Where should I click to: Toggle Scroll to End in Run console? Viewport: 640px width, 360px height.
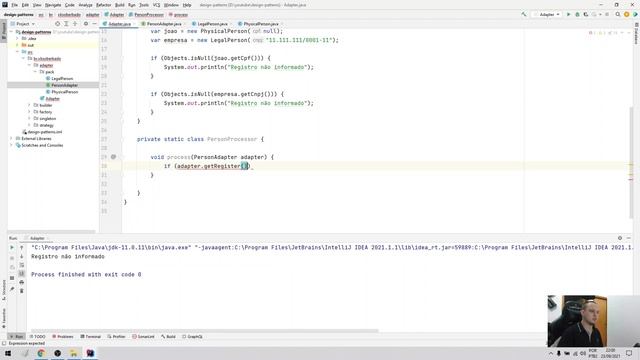click(22, 273)
